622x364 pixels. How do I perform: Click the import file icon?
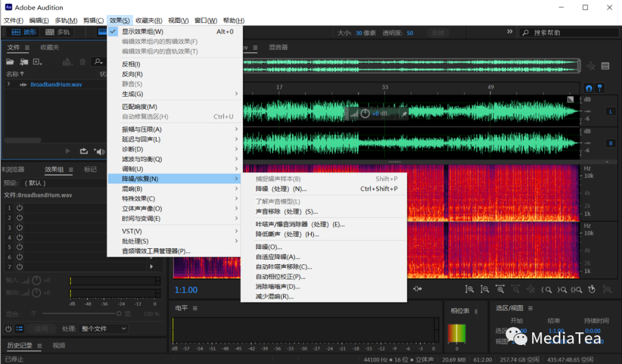(24, 62)
